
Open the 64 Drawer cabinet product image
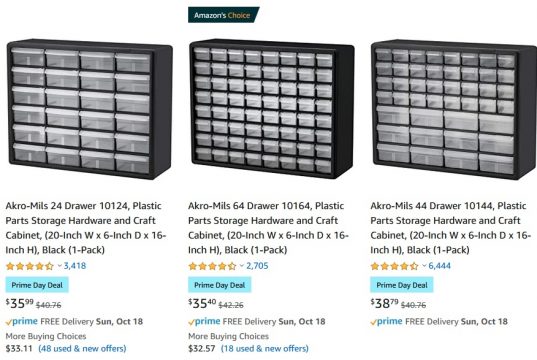[x=272, y=108]
